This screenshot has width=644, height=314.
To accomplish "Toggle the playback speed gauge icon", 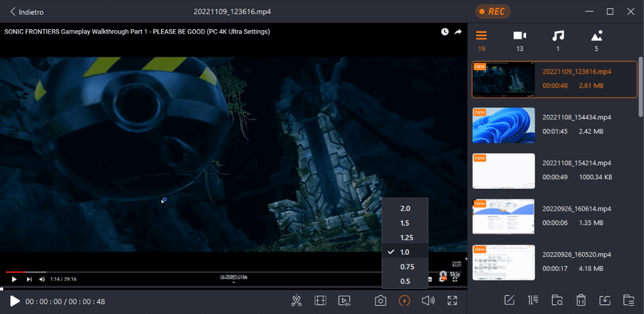I will point(404,301).
